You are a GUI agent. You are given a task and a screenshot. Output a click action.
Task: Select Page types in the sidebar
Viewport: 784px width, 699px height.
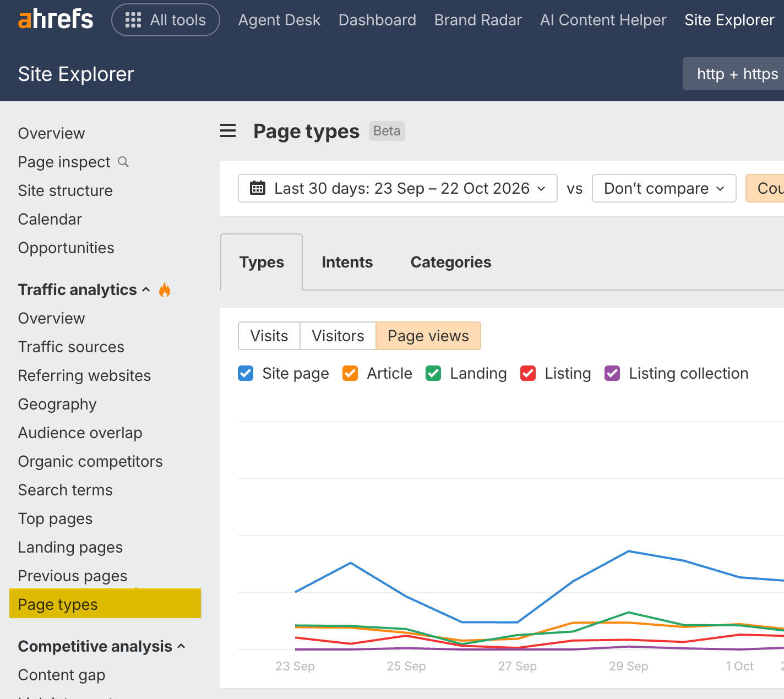pos(105,604)
